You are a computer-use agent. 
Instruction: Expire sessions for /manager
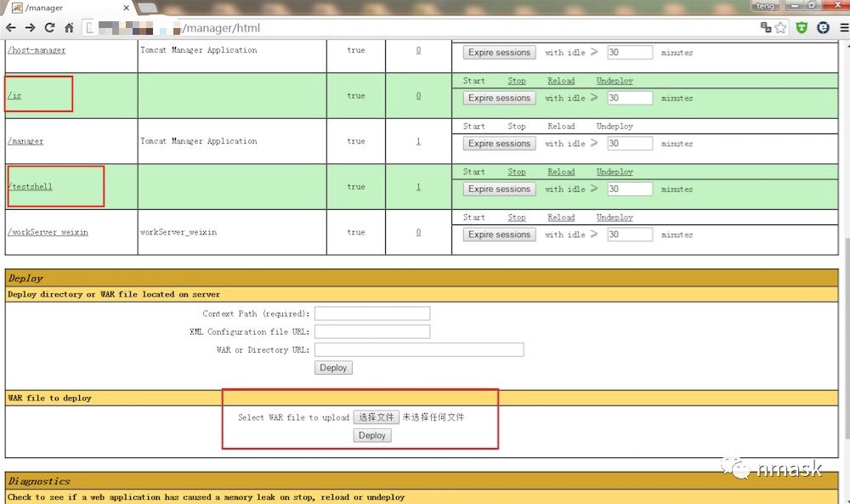click(499, 144)
